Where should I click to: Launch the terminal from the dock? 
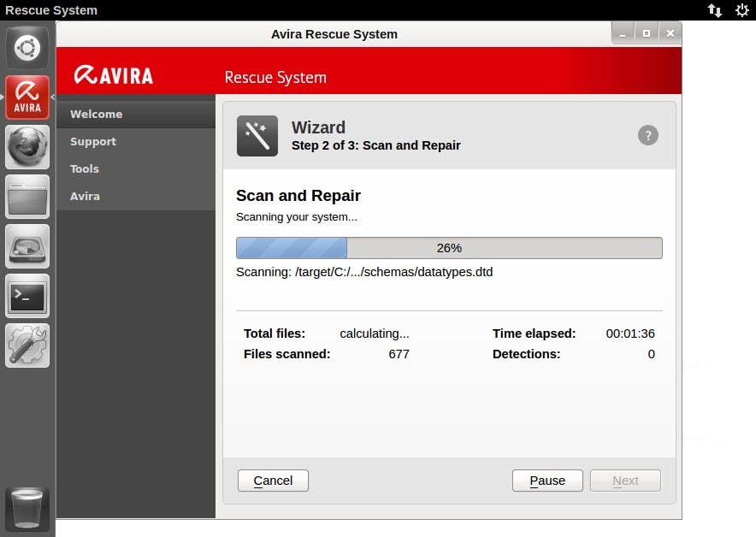pyautogui.click(x=27, y=296)
